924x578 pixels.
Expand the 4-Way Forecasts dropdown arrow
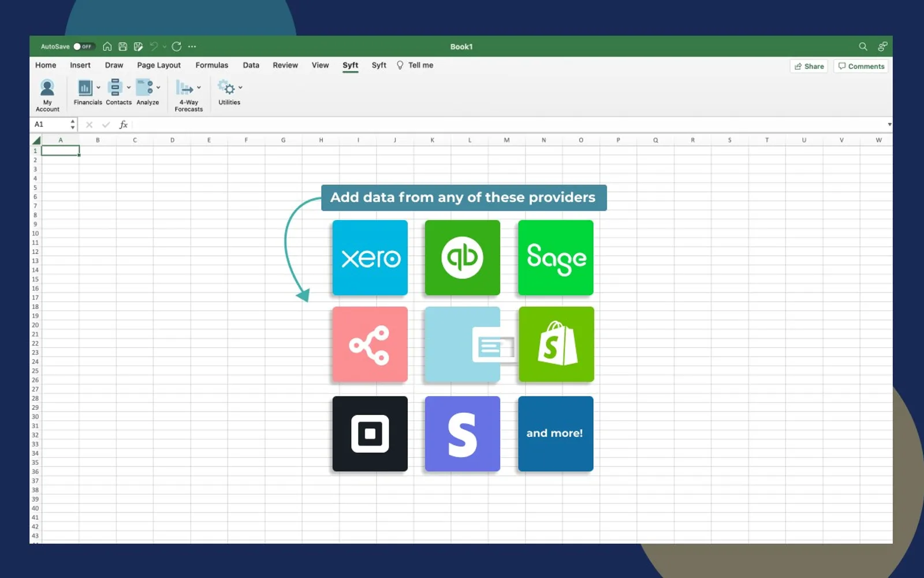[199, 88]
